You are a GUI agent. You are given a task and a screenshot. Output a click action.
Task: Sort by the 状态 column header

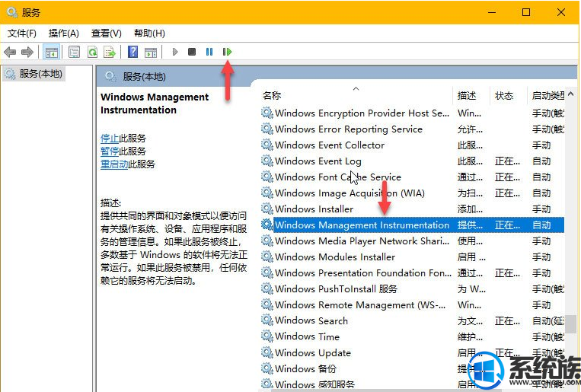click(509, 96)
